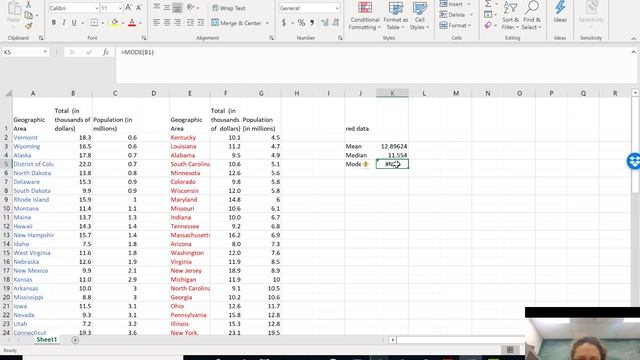The height and width of the screenshot is (360, 640).
Task: Click the Clear eraser icon
Action: (x=488, y=25)
